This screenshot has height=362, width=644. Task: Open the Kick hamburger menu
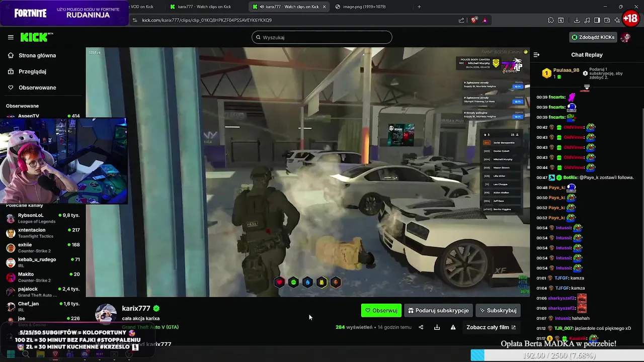11,37
